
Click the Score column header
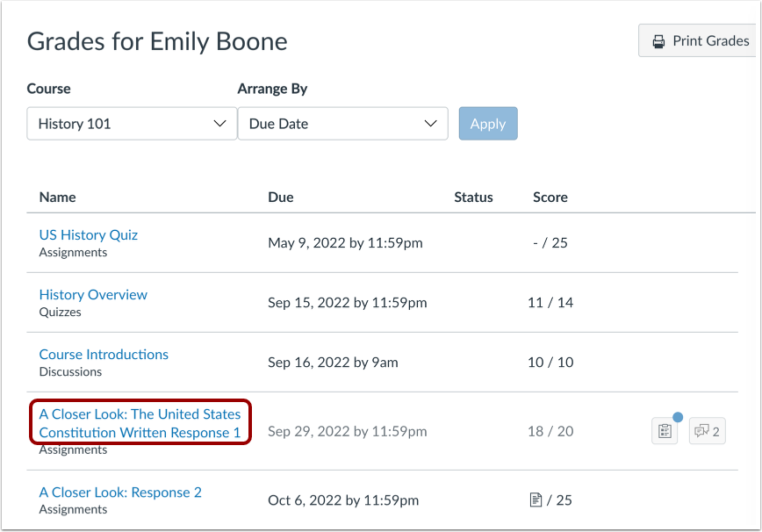tap(550, 198)
